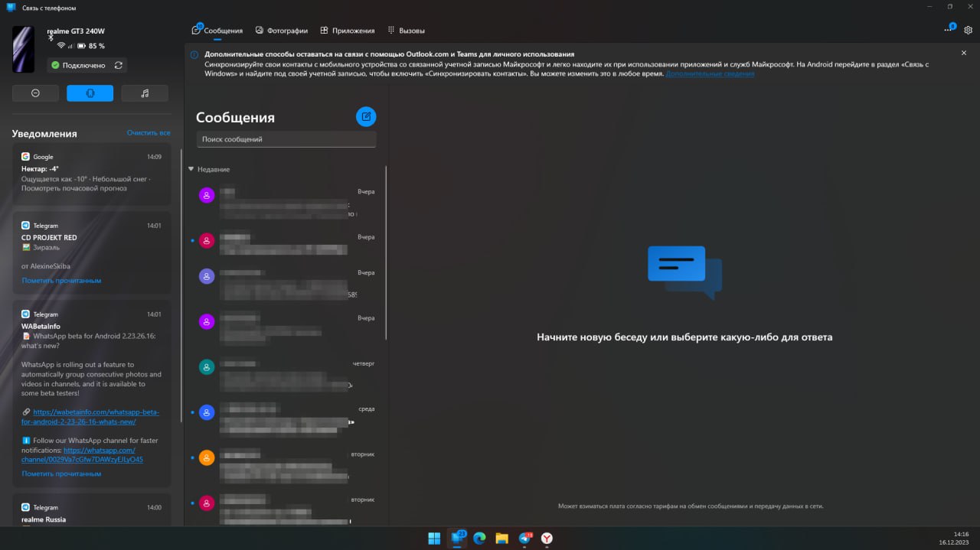Collapse the Недавние conversation group

tap(191, 169)
